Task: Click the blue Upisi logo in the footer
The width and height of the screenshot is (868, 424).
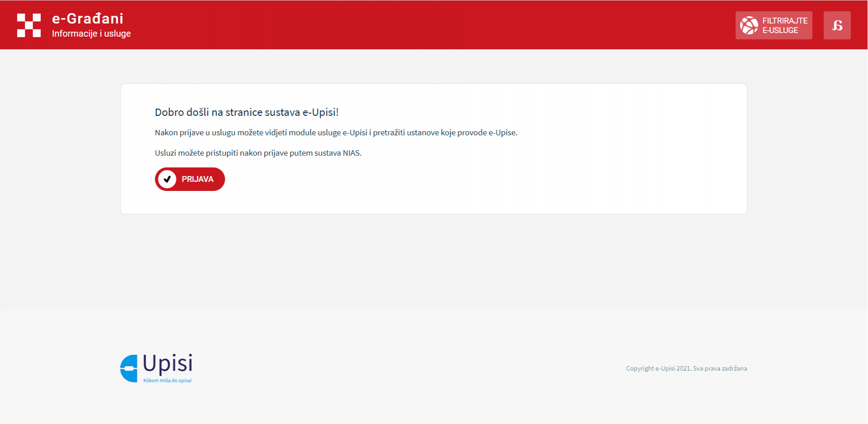Action: 129,367
